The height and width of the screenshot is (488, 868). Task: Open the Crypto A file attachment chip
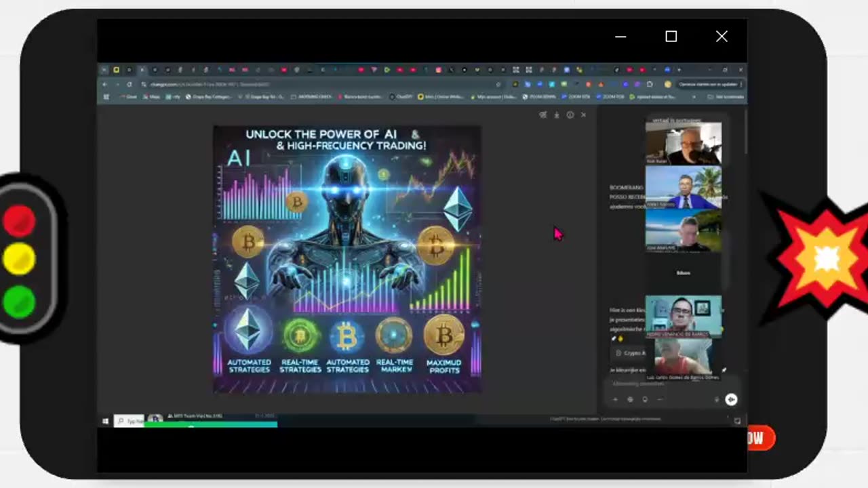point(629,353)
